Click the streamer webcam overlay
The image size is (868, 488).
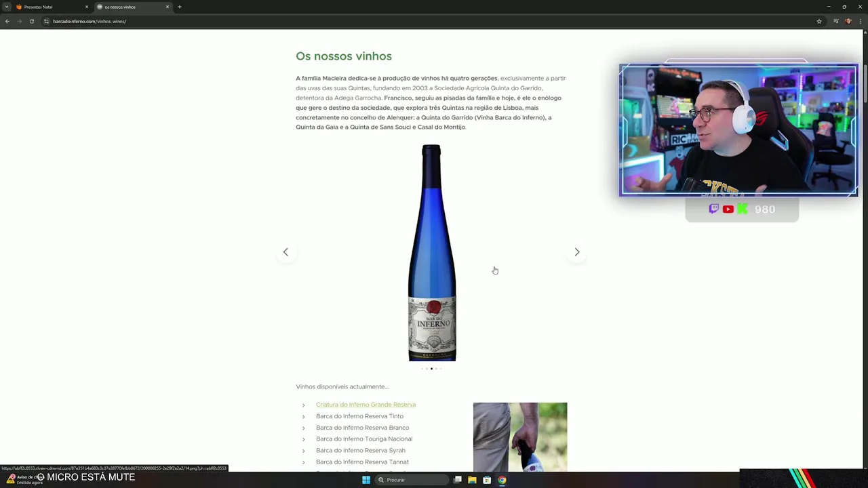[738, 130]
